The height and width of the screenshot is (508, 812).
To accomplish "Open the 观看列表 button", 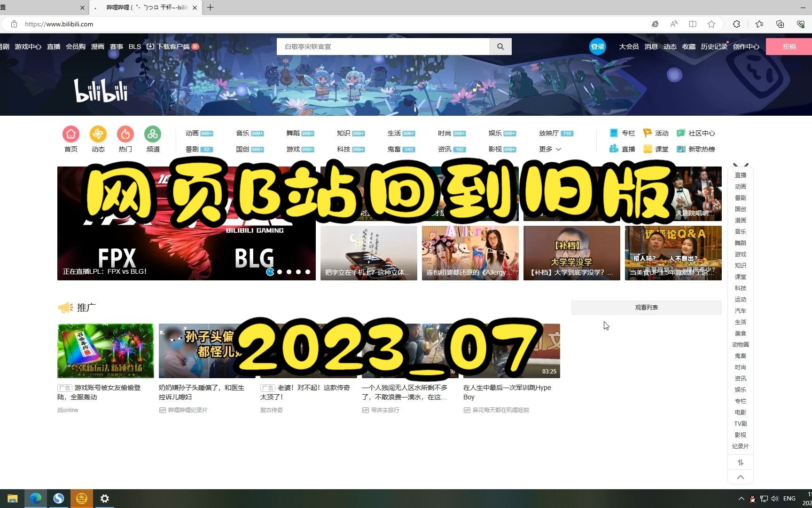I will point(647,308).
